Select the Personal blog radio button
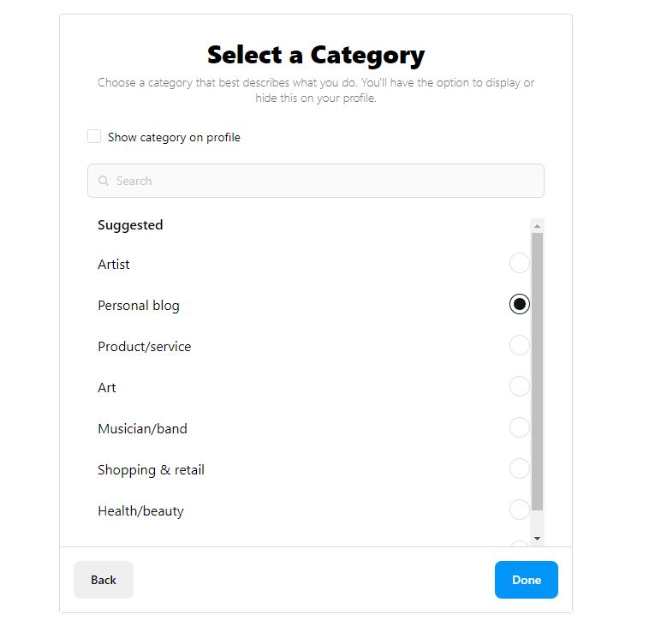 pyautogui.click(x=520, y=304)
